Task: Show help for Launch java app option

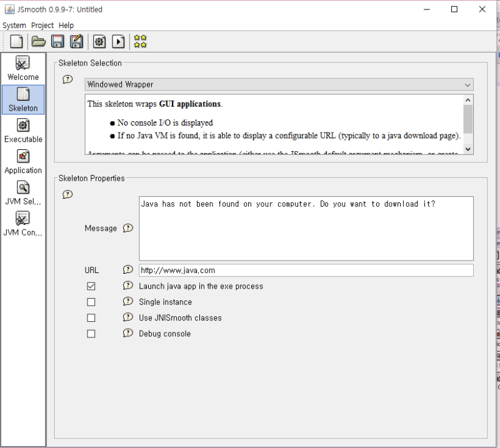Action: [x=128, y=286]
